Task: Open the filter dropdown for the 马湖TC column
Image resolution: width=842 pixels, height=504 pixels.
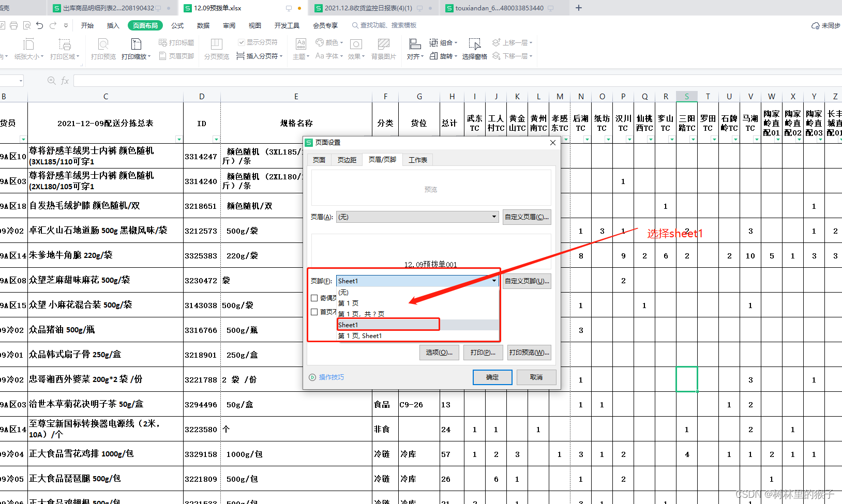Action: coord(757,139)
